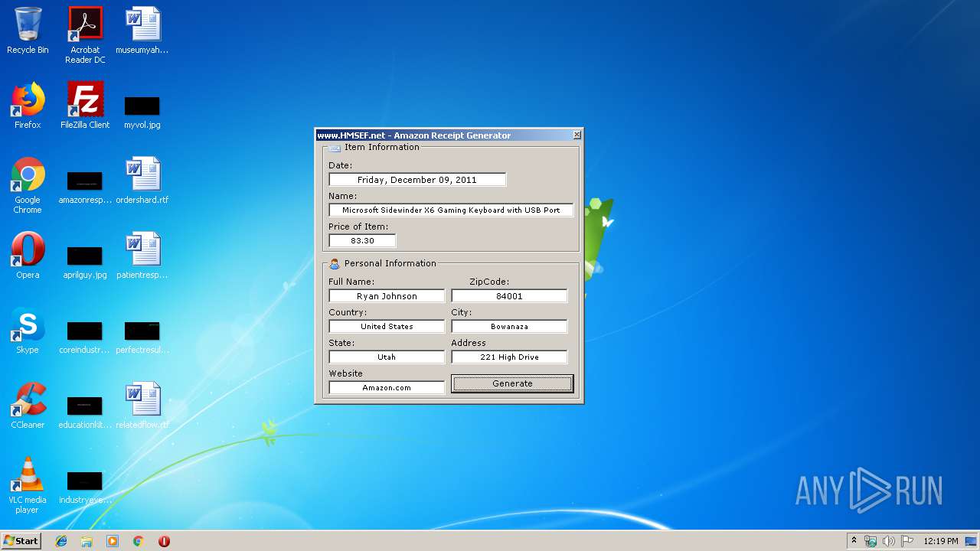
Task: Launch Firefox from the desktop
Action: point(28,106)
